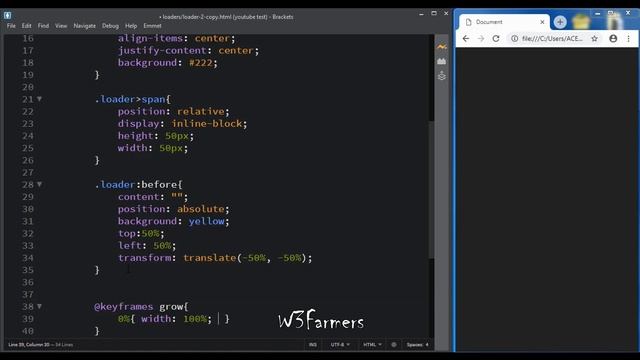
Task: Click '@keyframes' on line 38
Action: pyautogui.click(x=124, y=306)
